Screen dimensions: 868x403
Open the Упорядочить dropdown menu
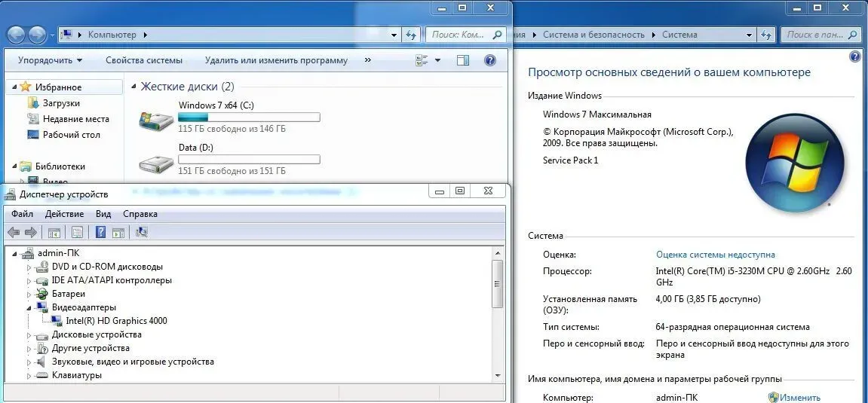pos(50,60)
